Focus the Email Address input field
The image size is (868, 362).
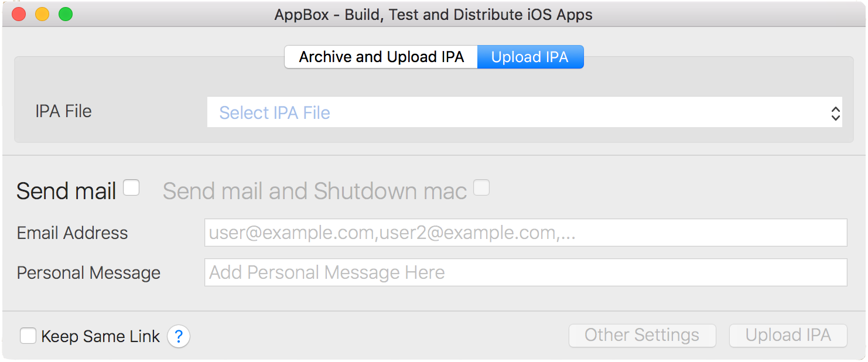[526, 233]
